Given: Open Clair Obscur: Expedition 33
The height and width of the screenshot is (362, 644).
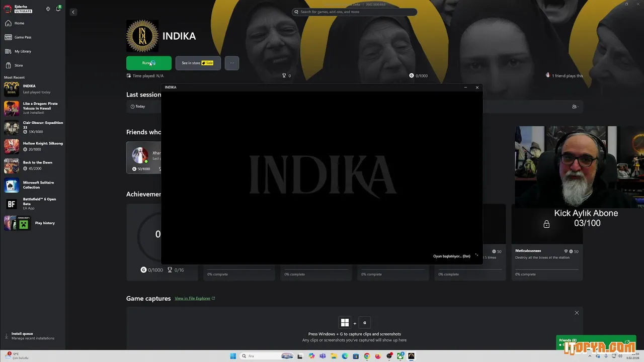Looking at the screenshot, I should (33, 127).
